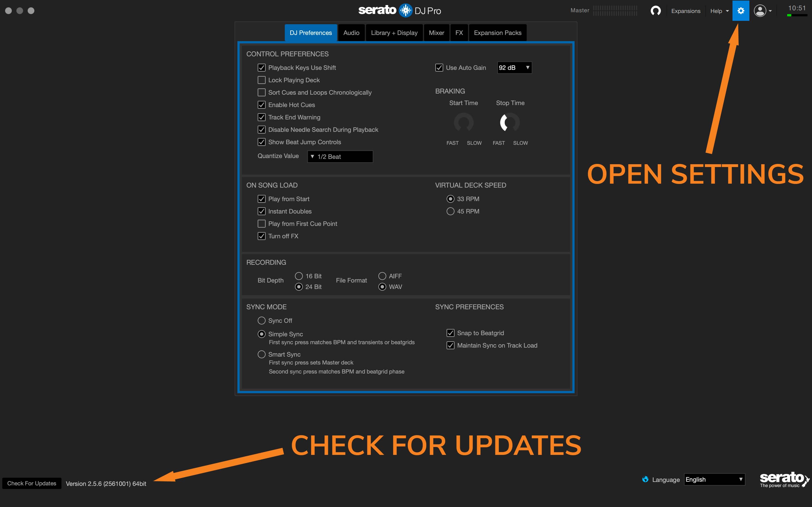Screen dimensions: 812x507
Task: Click the Master level meter
Action: 615,10
